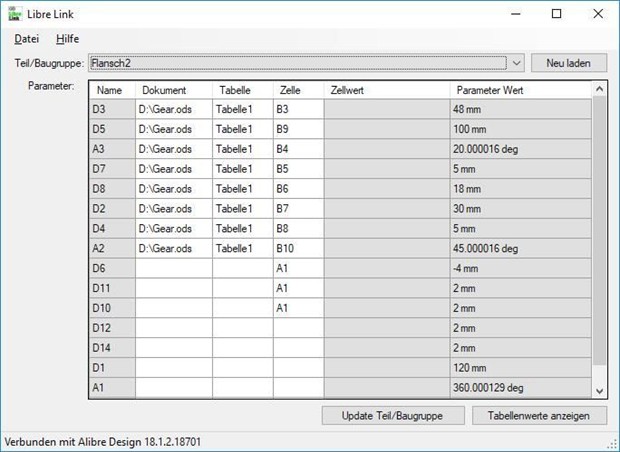This screenshot has height=452, width=620.
Task: Click the D:\Gear.ods cell in row D3
Action: (174, 109)
